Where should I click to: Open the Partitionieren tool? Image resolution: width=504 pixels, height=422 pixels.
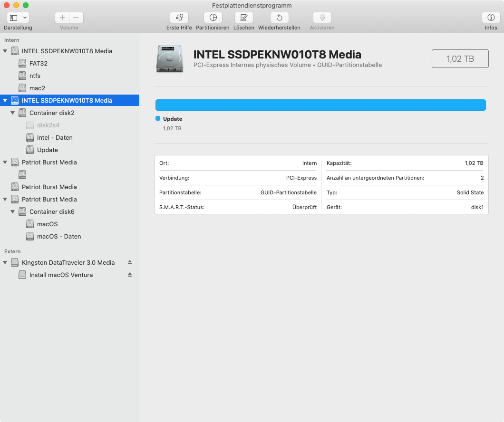tap(213, 18)
